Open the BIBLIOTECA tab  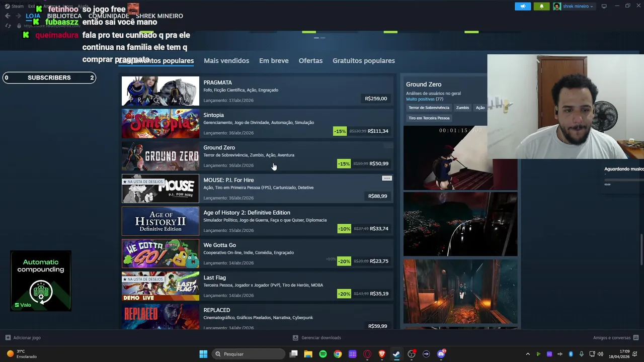(64, 16)
